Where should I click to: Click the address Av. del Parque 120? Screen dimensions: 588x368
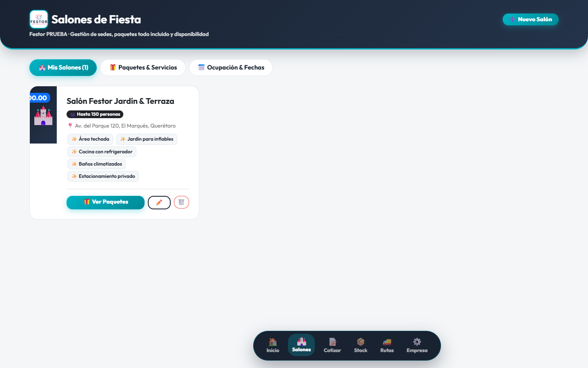pyautogui.click(x=122, y=126)
